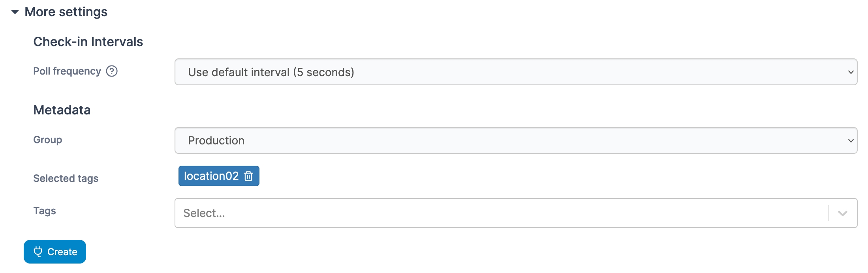Click the Group dropdown chevron arrow
Viewport: 868px width, 273px height.
851,141
